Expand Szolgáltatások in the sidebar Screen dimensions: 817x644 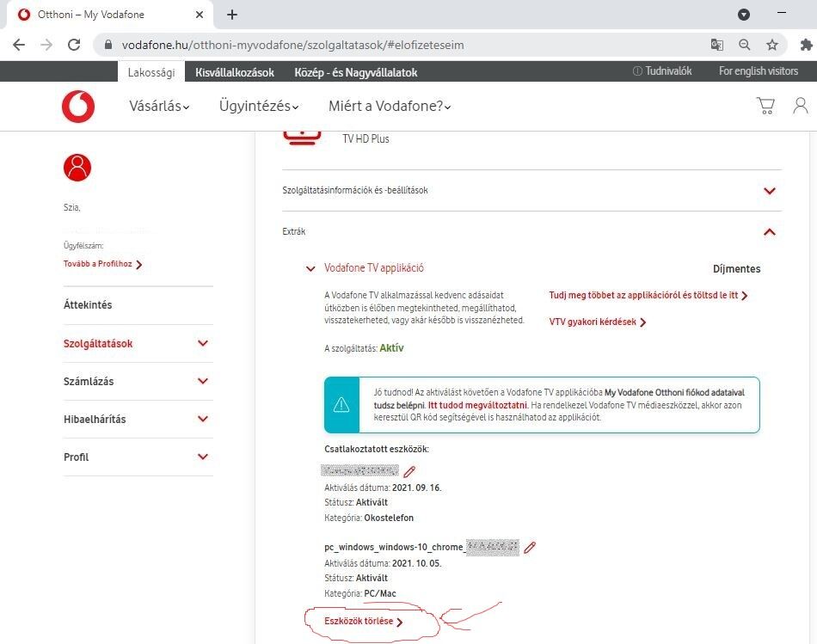(x=203, y=343)
